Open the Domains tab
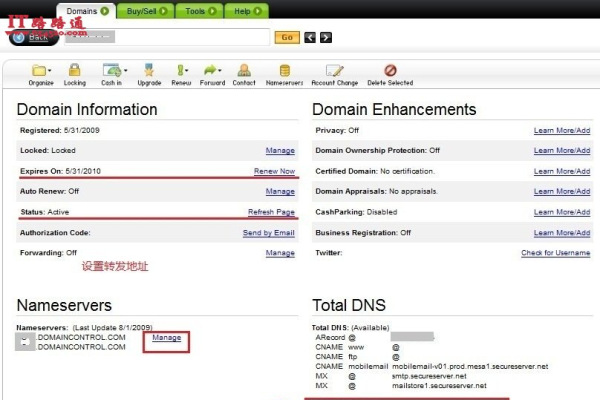The image size is (600, 400). (88, 11)
